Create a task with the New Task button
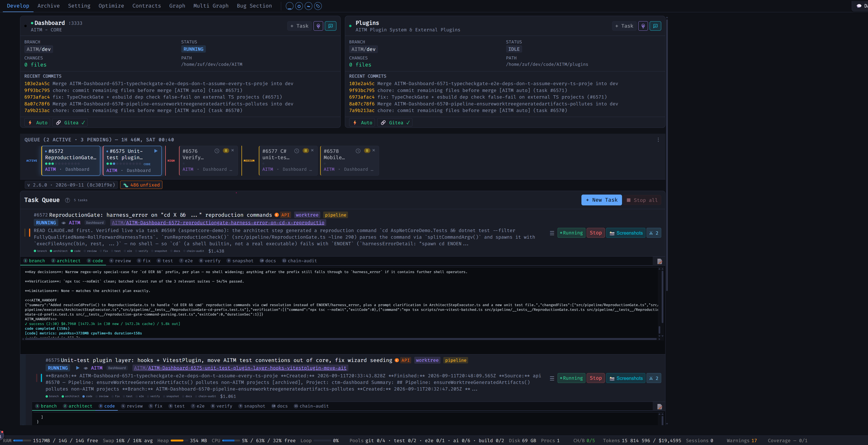 (601, 200)
